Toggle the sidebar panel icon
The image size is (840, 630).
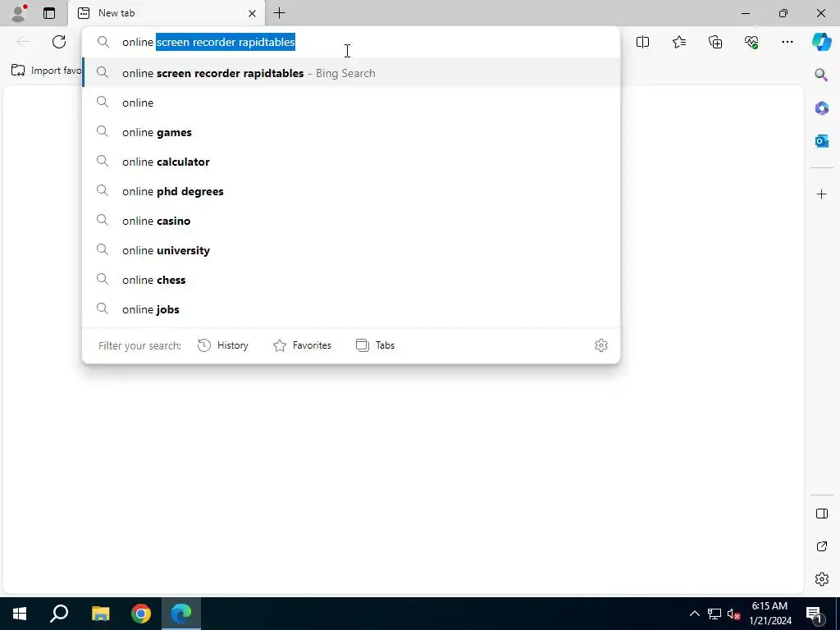click(822, 514)
